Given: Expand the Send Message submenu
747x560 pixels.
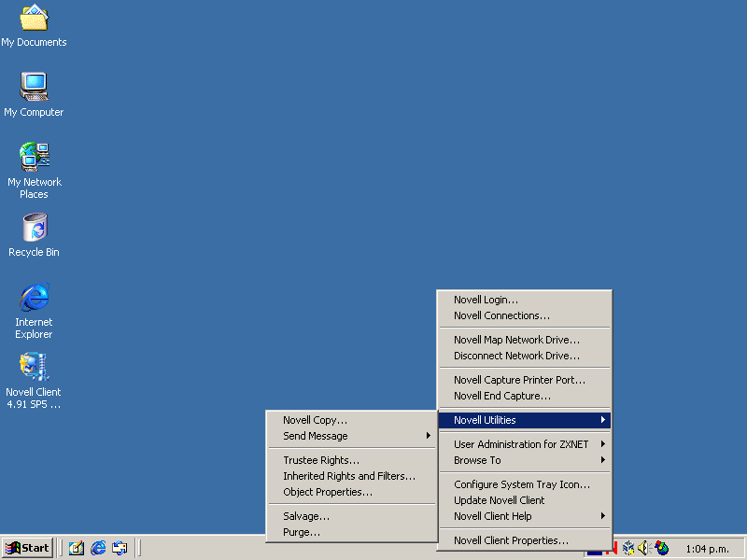Looking at the screenshot, I should (x=352, y=436).
